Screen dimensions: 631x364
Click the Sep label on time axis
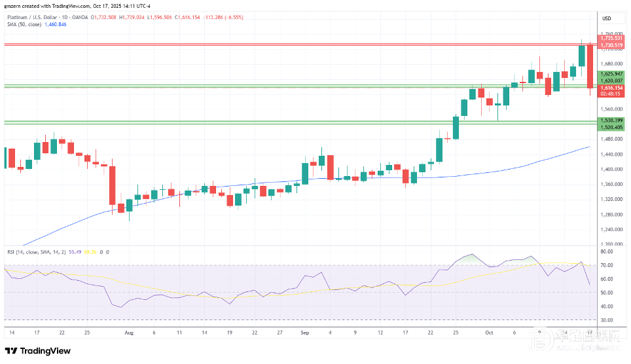[304, 333]
